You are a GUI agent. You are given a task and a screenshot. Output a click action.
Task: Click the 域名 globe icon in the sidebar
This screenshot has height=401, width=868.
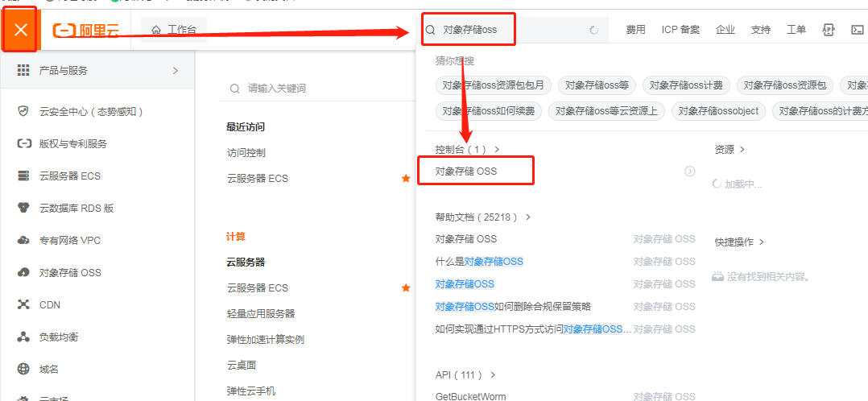pos(23,369)
